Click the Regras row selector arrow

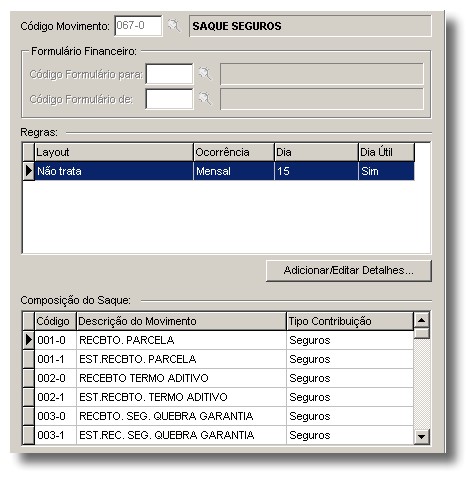click(29, 171)
